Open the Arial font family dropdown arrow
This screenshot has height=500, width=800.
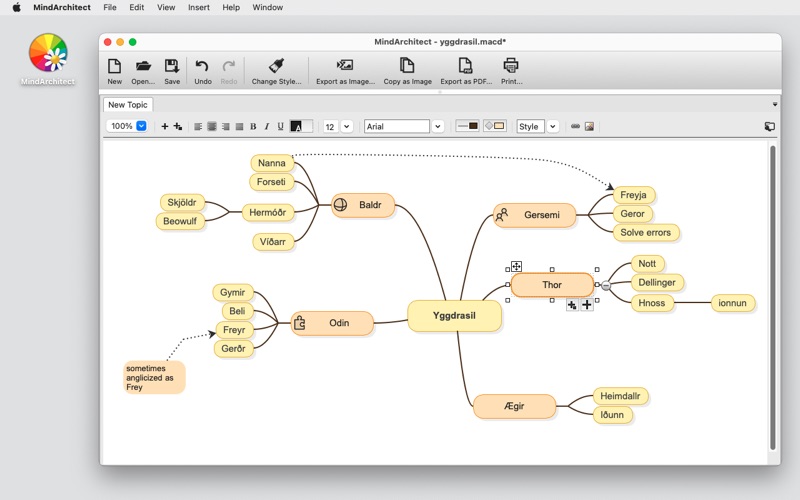pos(438,126)
